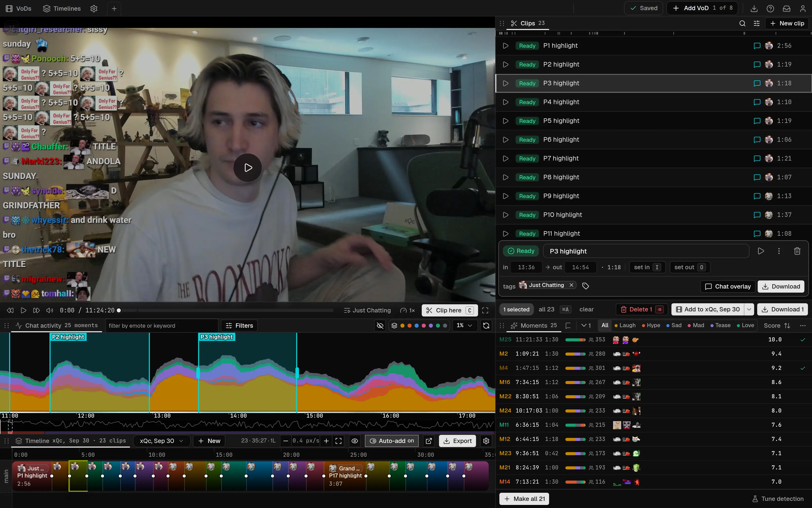Select the All moments filter tab
The height and width of the screenshot is (508, 812).
605,325
